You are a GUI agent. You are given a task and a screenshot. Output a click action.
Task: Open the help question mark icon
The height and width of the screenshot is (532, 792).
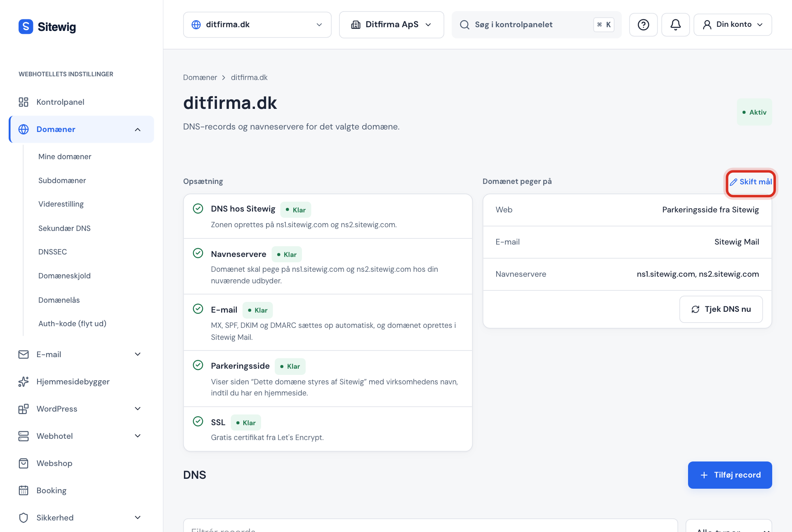[643, 25]
